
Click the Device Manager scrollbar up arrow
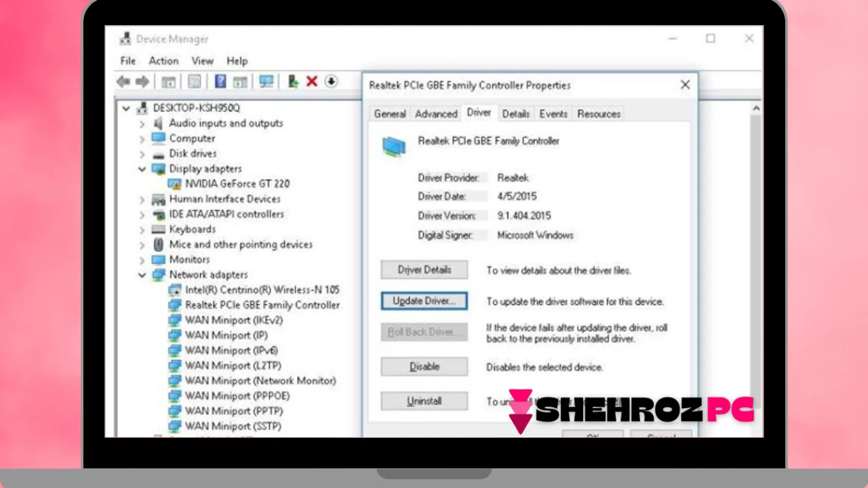click(756, 108)
